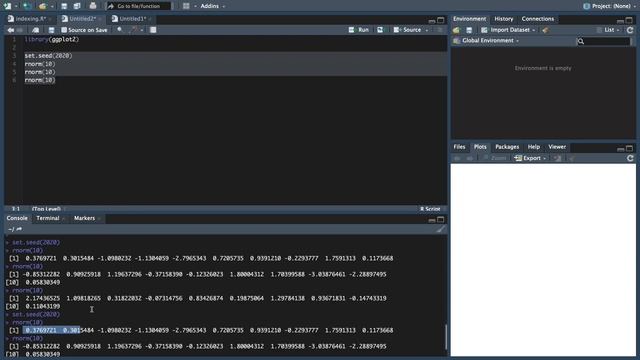Viewport: 640px width, 360px height.
Task: Switch to the Terminal tab
Action: (x=48, y=218)
